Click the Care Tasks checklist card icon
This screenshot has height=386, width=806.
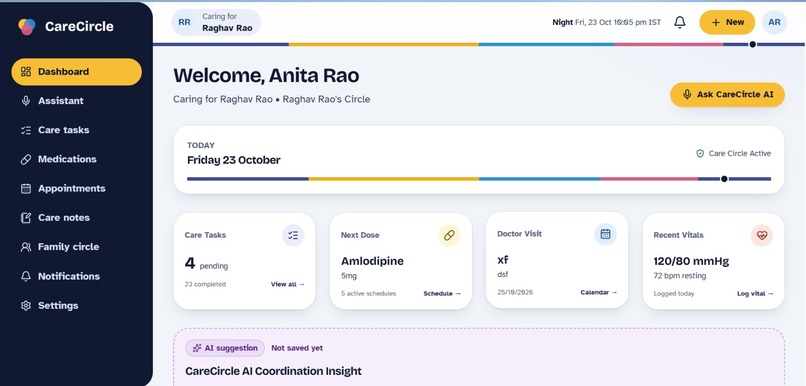(x=293, y=235)
